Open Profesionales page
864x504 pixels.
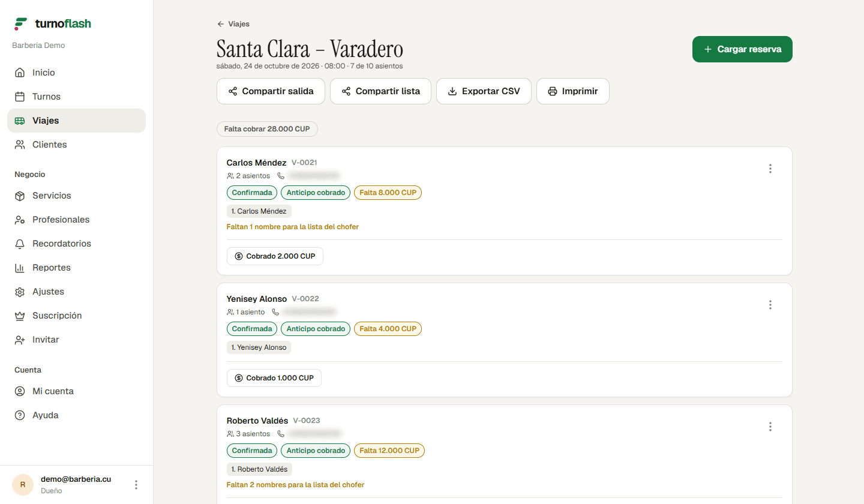point(76,220)
